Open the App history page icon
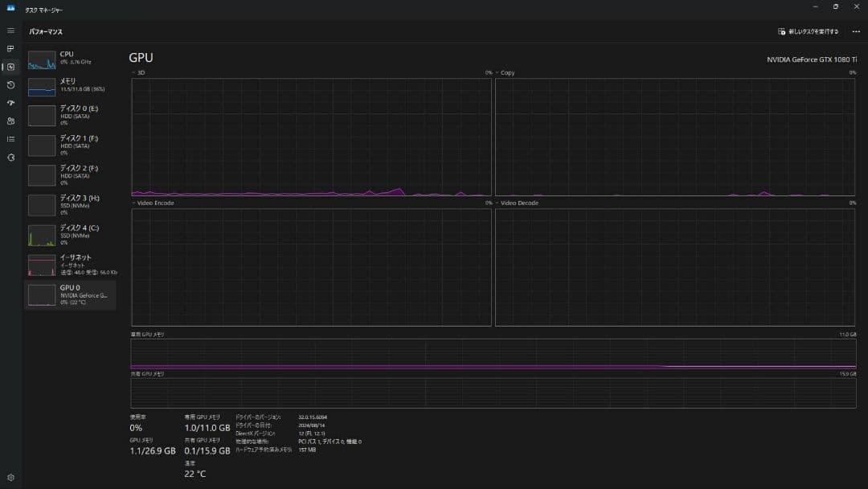868x489 pixels. click(x=10, y=84)
